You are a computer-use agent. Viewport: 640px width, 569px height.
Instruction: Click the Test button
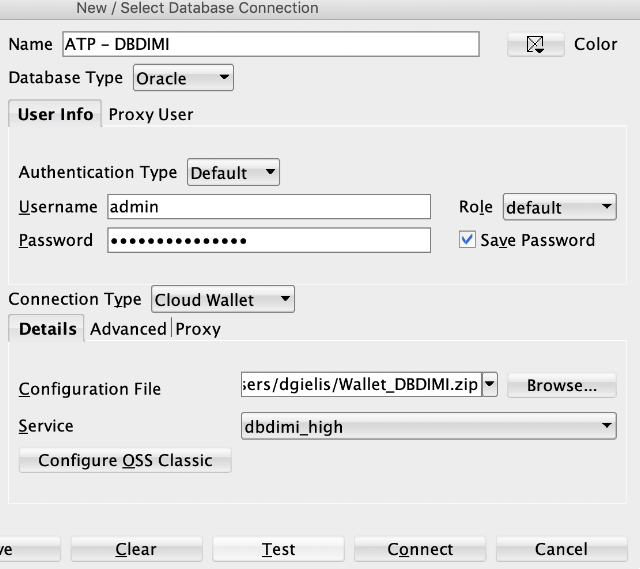point(278,549)
